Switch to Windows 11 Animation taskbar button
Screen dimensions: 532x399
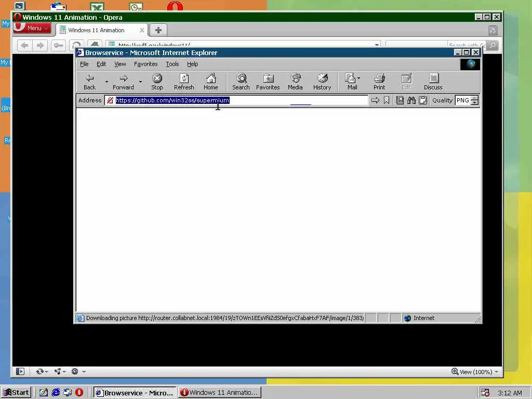pos(220,393)
